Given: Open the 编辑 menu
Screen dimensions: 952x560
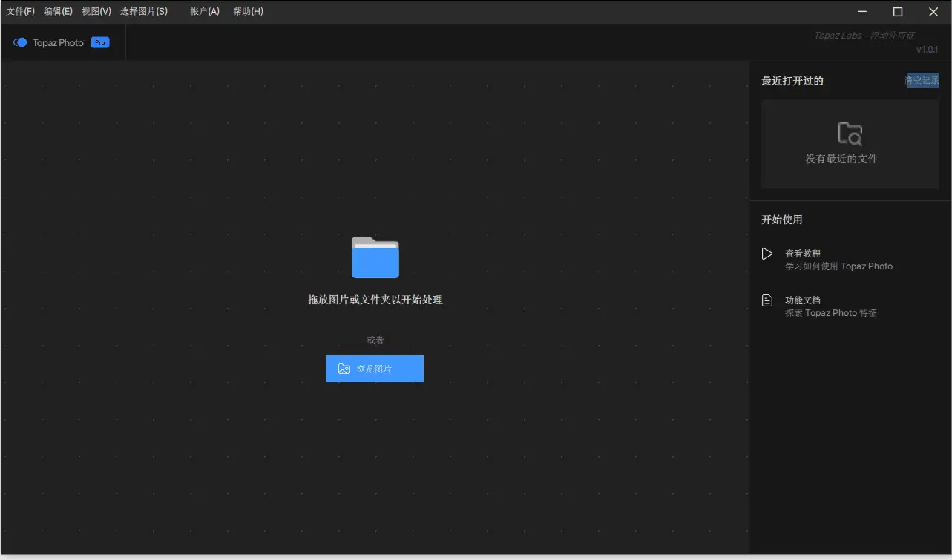Looking at the screenshot, I should coord(58,11).
